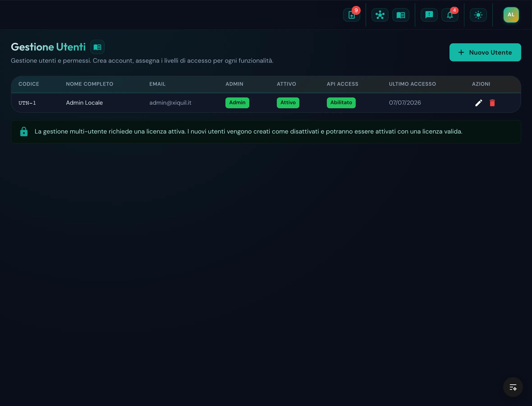Click the Gestione Utenti page title

48,47
